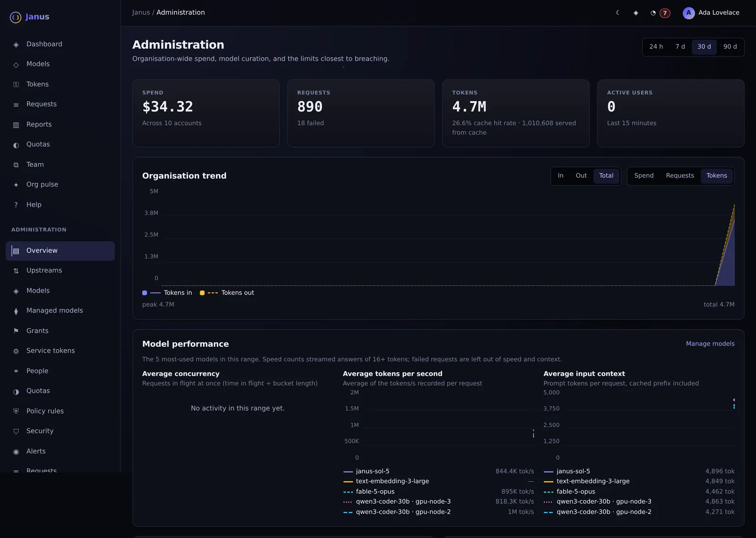Click qwen3-coder-30b gpu-node-2 in input context legend
This screenshot has width=756, height=538.
point(604,512)
